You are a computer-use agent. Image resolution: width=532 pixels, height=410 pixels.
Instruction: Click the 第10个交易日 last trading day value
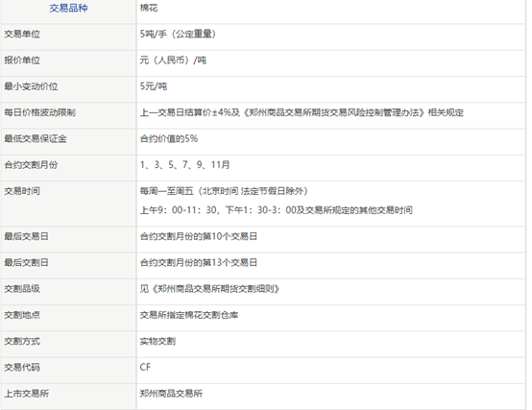[x=199, y=236]
